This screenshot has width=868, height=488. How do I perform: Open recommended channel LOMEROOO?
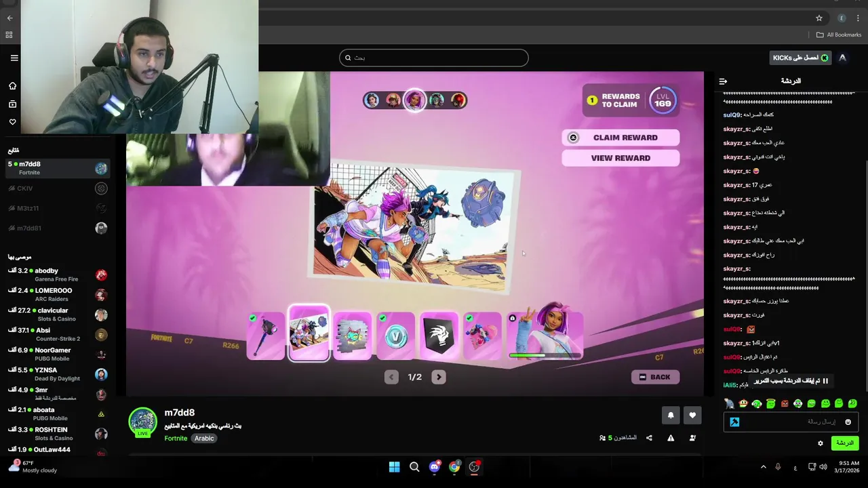tap(58, 295)
